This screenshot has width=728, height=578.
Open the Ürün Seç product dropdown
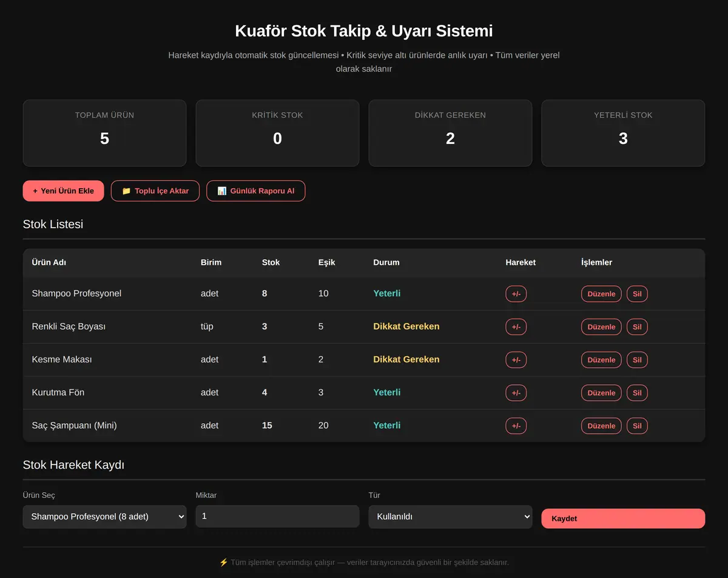click(x=104, y=517)
